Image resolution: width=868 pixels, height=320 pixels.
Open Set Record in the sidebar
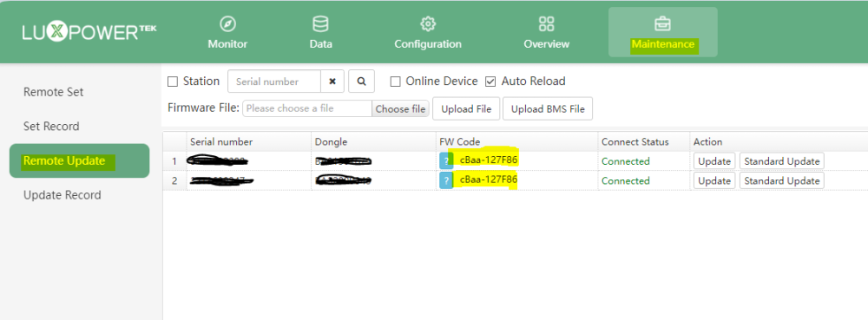[51, 127]
